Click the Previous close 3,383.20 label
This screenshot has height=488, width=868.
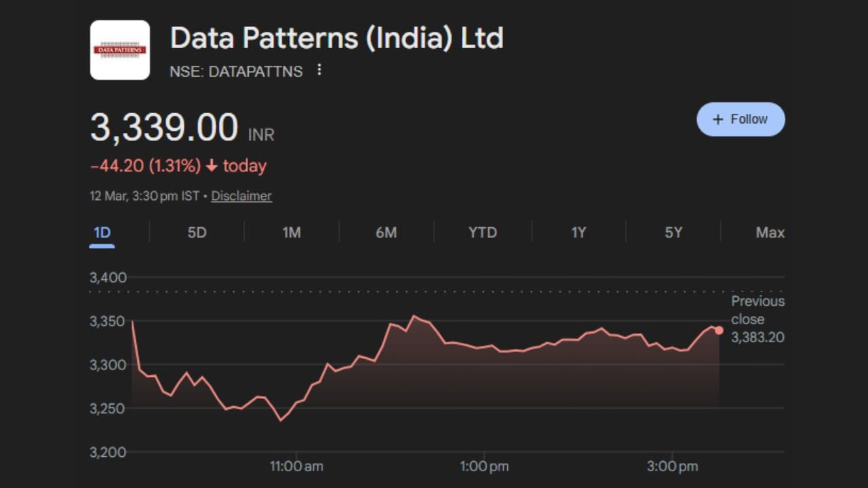coord(757,319)
